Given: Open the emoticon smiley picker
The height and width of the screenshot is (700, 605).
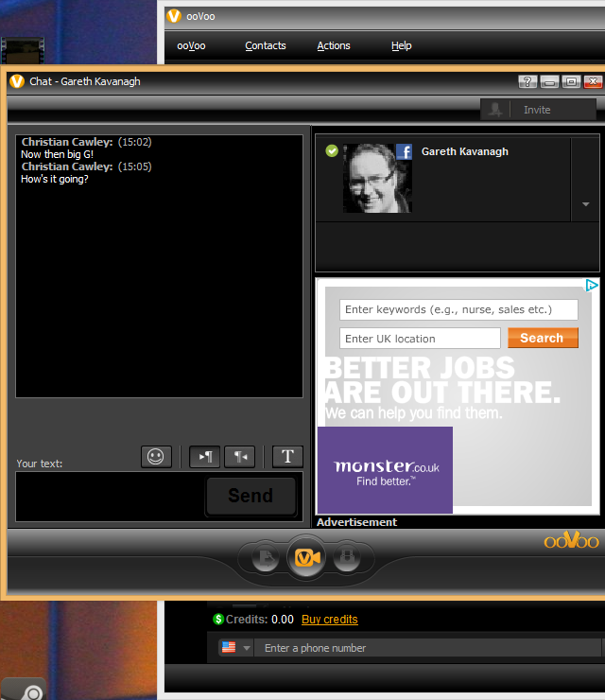Looking at the screenshot, I should coord(156,457).
